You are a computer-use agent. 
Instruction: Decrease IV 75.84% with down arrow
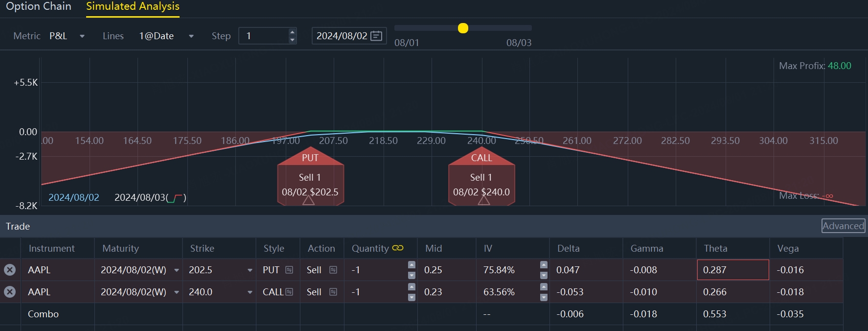(x=544, y=275)
